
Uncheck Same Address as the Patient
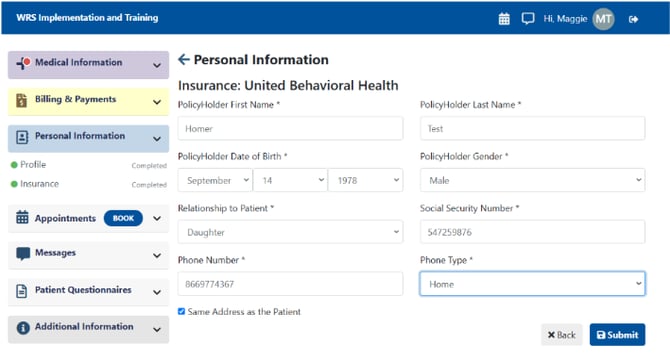click(x=182, y=311)
